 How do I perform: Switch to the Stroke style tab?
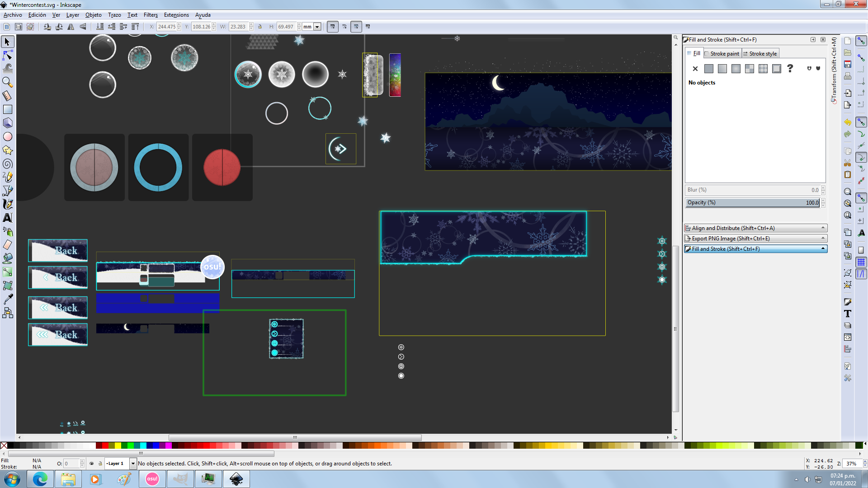coord(760,54)
